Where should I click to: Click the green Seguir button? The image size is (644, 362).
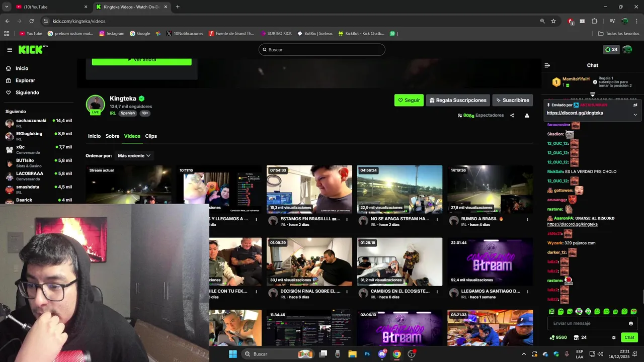click(x=409, y=100)
